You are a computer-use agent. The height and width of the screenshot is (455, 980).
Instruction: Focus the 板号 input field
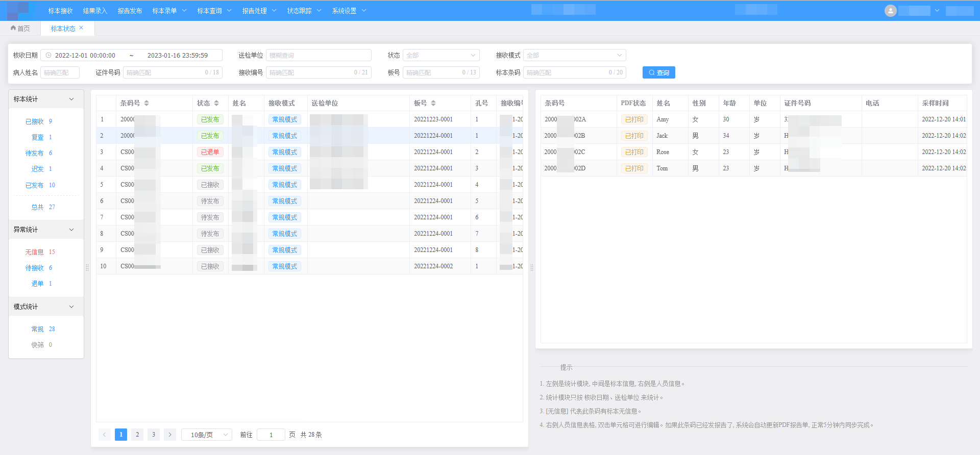click(x=441, y=72)
